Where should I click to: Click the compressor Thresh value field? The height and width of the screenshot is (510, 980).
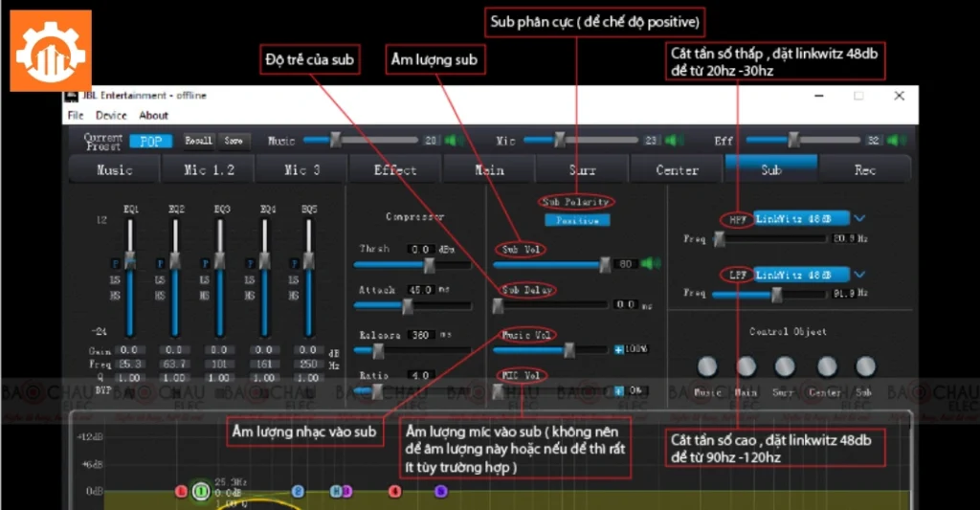click(x=420, y=249)
